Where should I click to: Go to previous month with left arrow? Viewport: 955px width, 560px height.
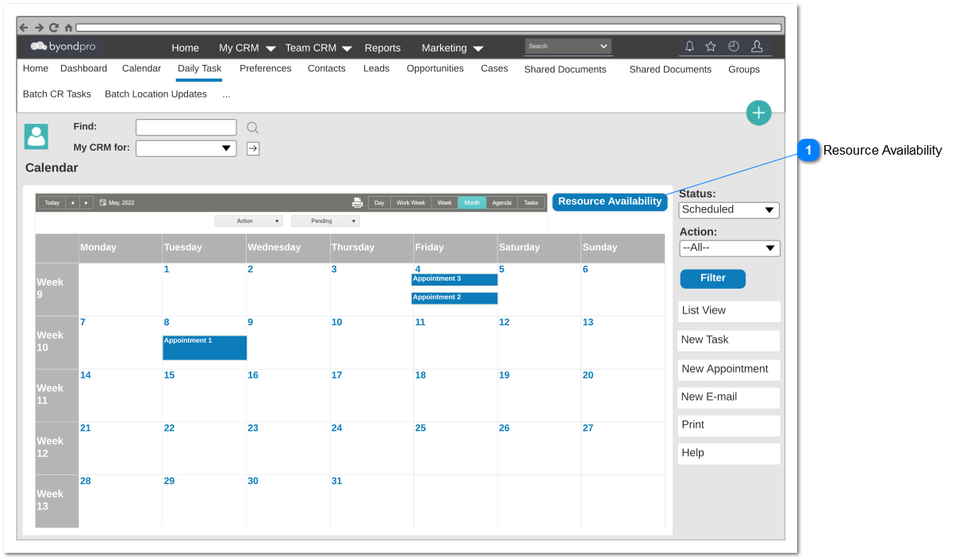click(72, 203)
